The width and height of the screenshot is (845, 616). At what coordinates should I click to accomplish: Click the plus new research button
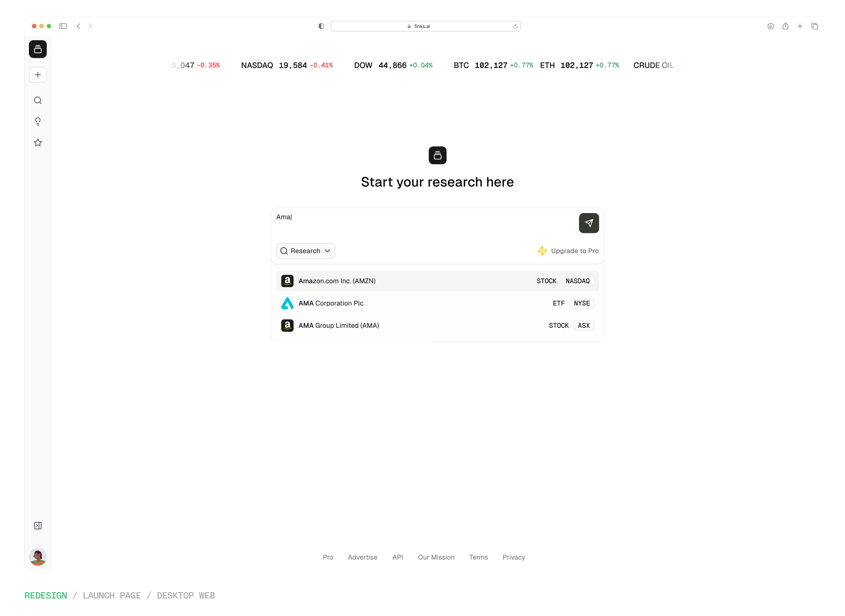tap(38, 75)
